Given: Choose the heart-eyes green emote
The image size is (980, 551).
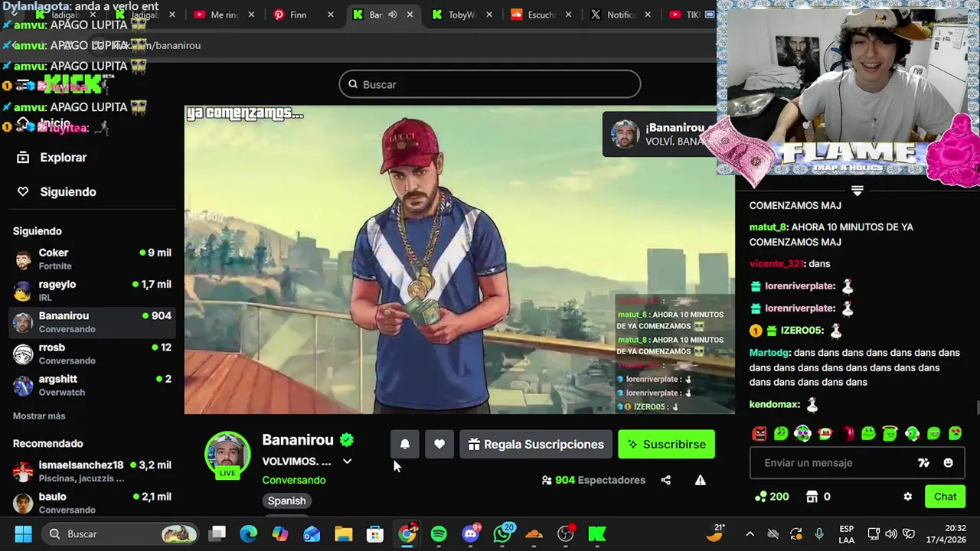Looking at the screenshot, I should (955, 434).
